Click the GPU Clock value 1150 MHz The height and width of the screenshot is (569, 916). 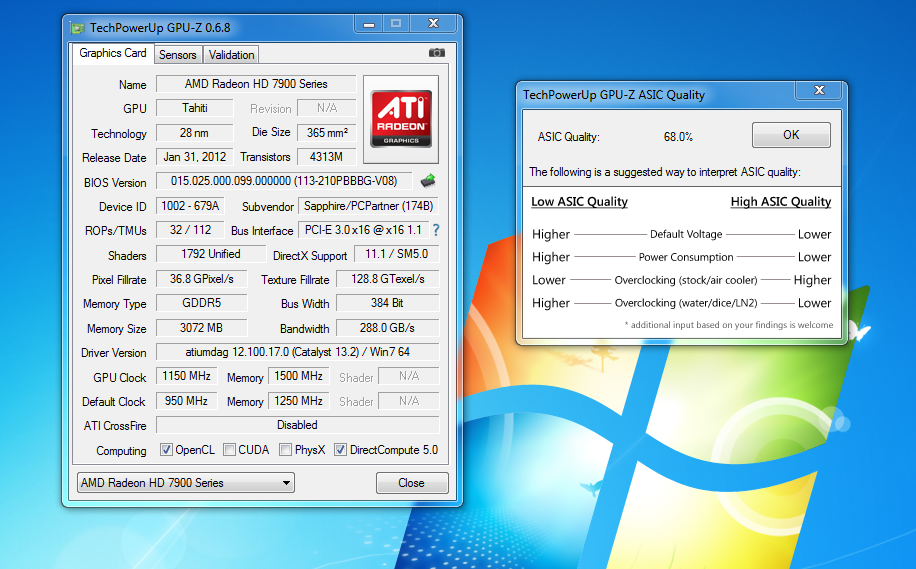point(186,376)
